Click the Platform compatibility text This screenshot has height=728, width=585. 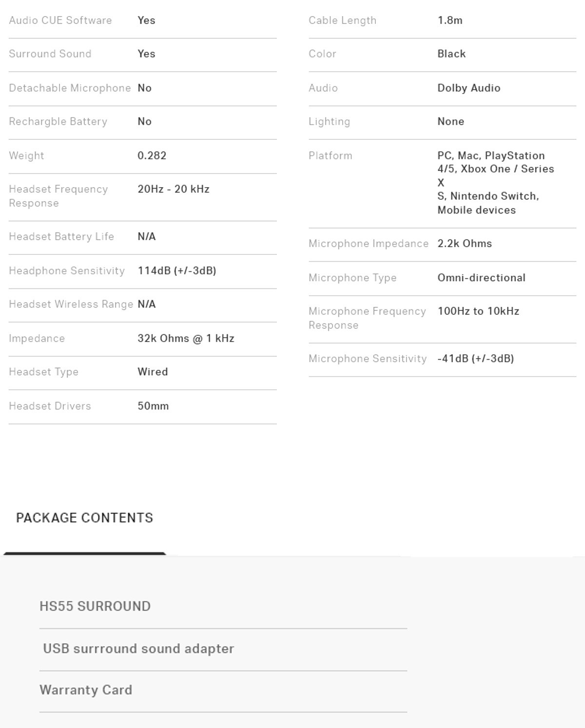pyautogui.click(x=496, y=183)
